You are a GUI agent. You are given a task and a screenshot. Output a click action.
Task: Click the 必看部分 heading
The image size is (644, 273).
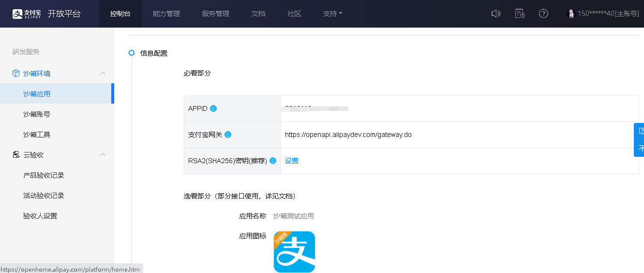[x=197, y=73]
